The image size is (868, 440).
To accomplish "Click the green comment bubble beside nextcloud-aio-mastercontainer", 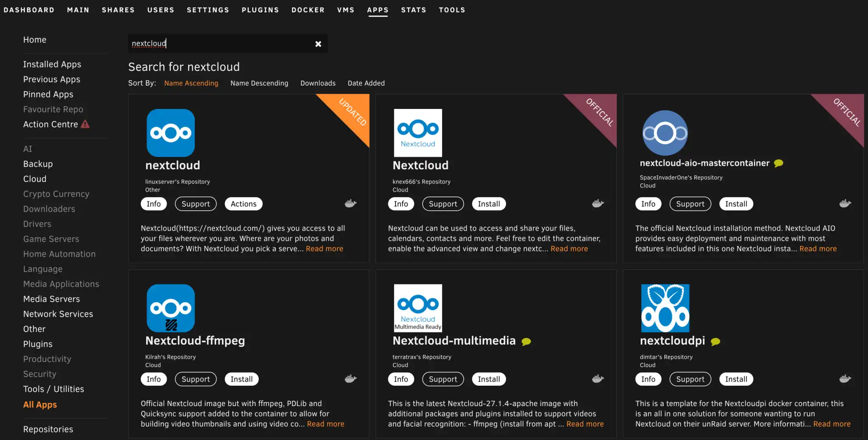I will (x=778, y=163).
